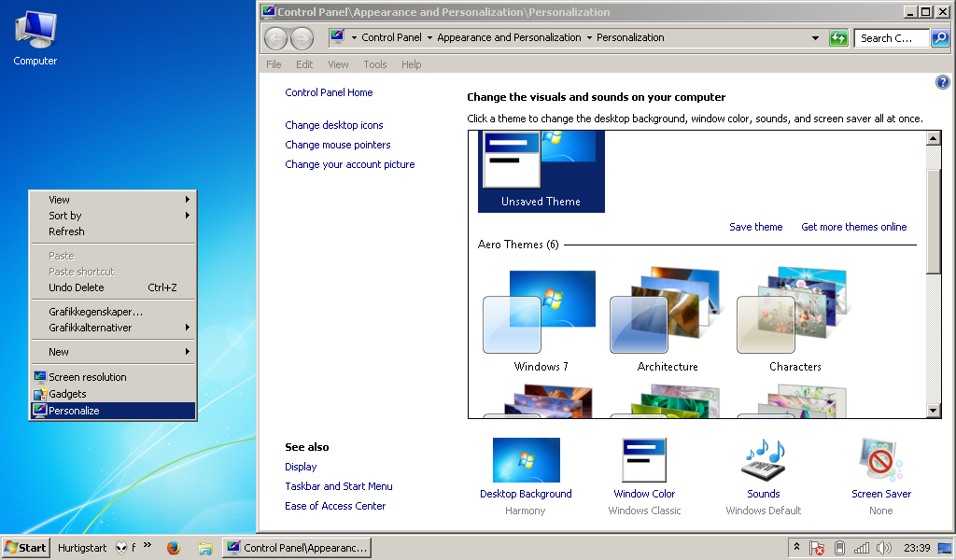Open the Computer desktop icon

35,37
